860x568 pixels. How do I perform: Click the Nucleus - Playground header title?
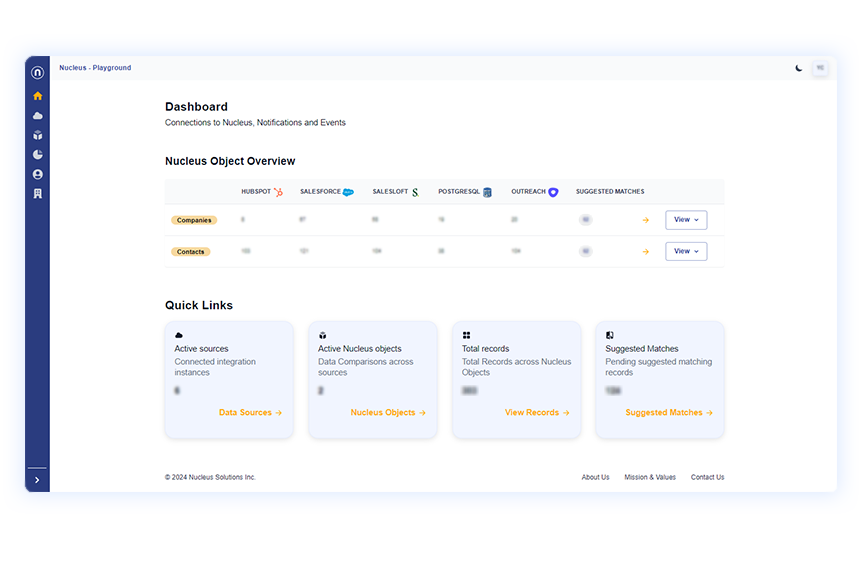(x=95, y=68)
